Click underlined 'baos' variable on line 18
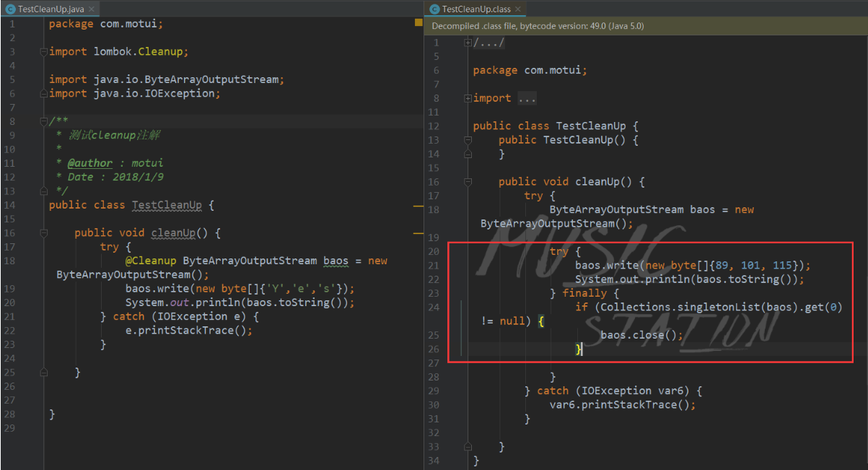This screenshot has height=470, width=868. pos(336,261)
